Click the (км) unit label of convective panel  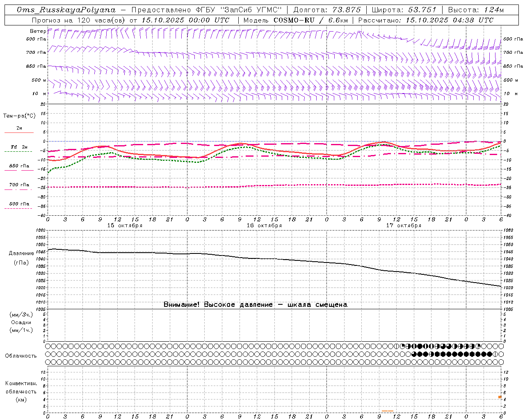point(21,399)
